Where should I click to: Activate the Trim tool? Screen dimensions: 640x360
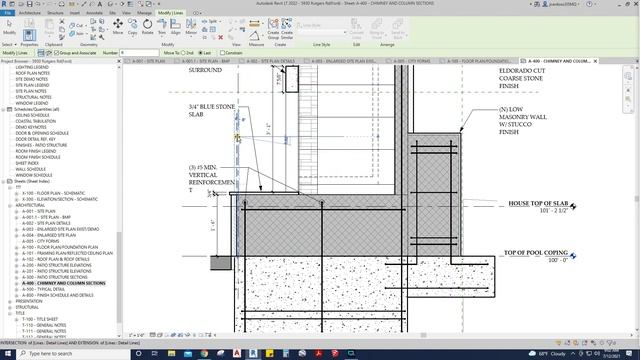pyautogui.click(x=162, y=27)
